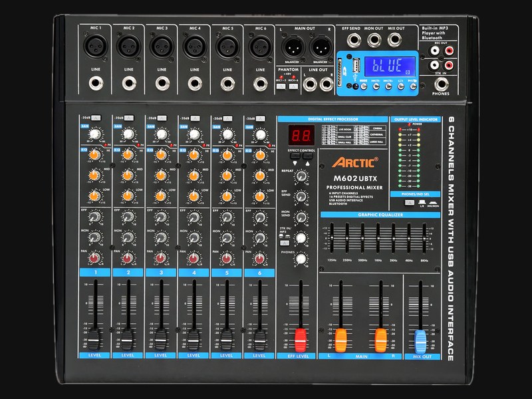Click the USB port on MP3 player
This screenshot has width=532, height=399.
tap(356, 66)
